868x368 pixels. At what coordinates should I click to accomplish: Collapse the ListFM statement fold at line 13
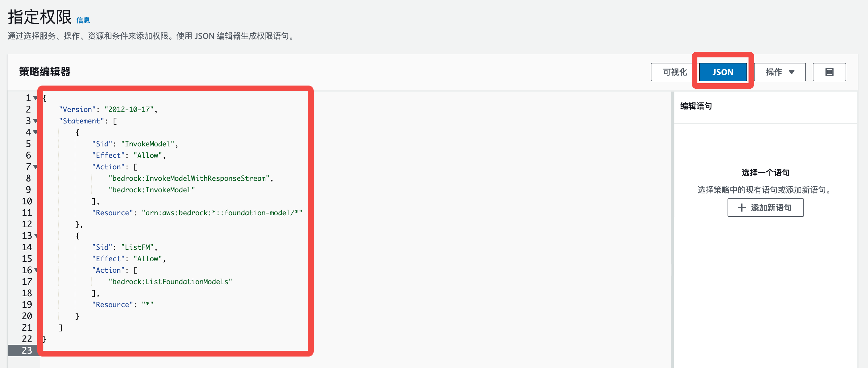36,236
